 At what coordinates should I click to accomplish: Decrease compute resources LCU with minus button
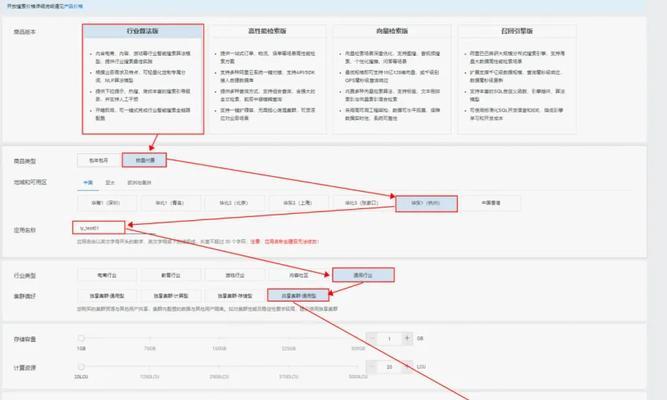[371, 367]
